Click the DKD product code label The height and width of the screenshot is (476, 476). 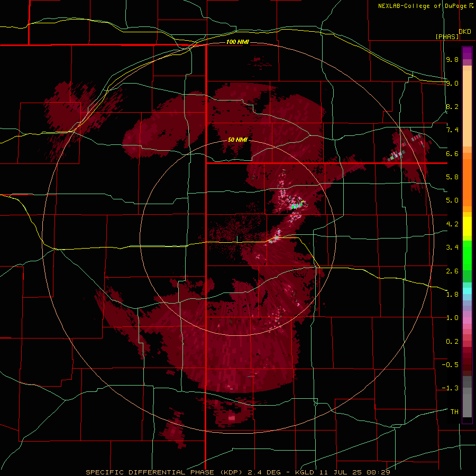click(x=465, y=32)
